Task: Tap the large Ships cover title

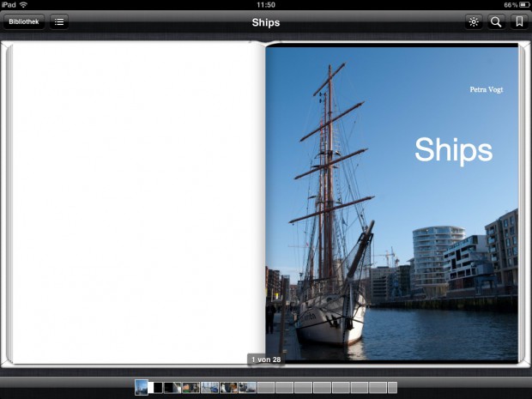Action: pos(454,150)
